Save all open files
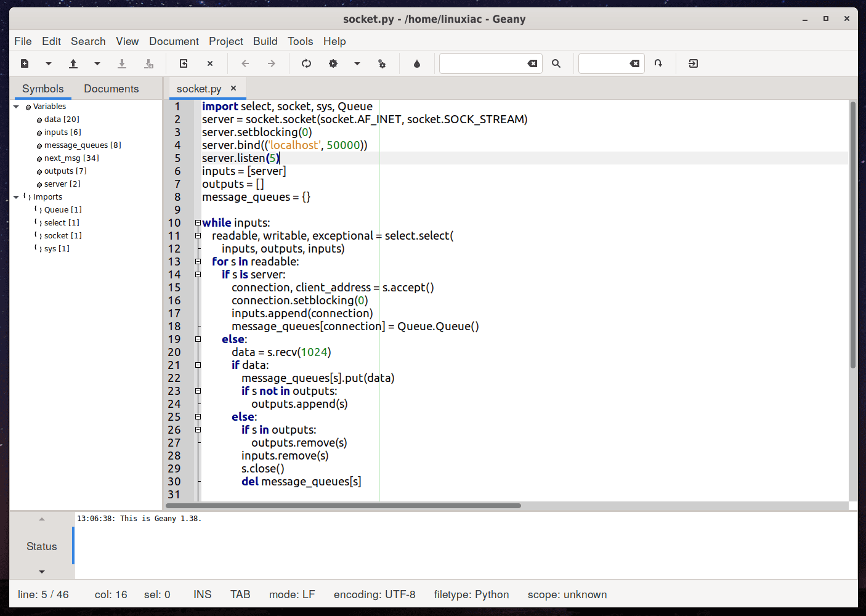Image resolution: width=866 pixels, height=616 pixels. pos(148,63)
